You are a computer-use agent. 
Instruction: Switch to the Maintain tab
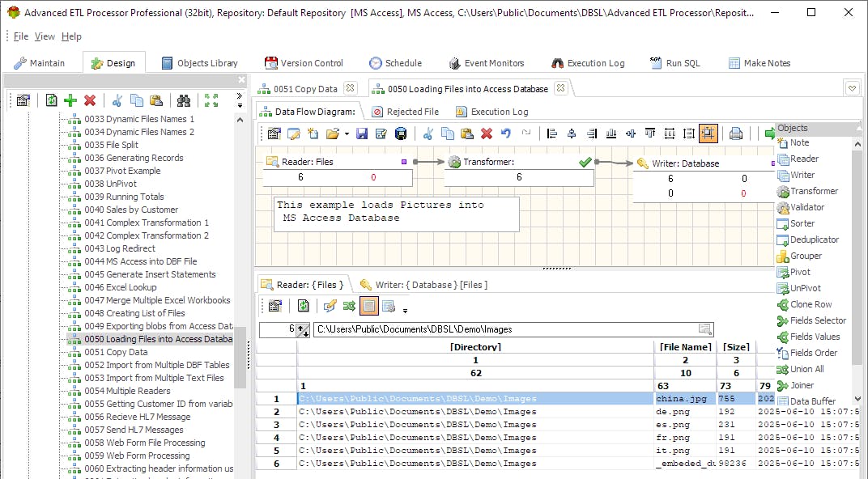coord(40,63)
